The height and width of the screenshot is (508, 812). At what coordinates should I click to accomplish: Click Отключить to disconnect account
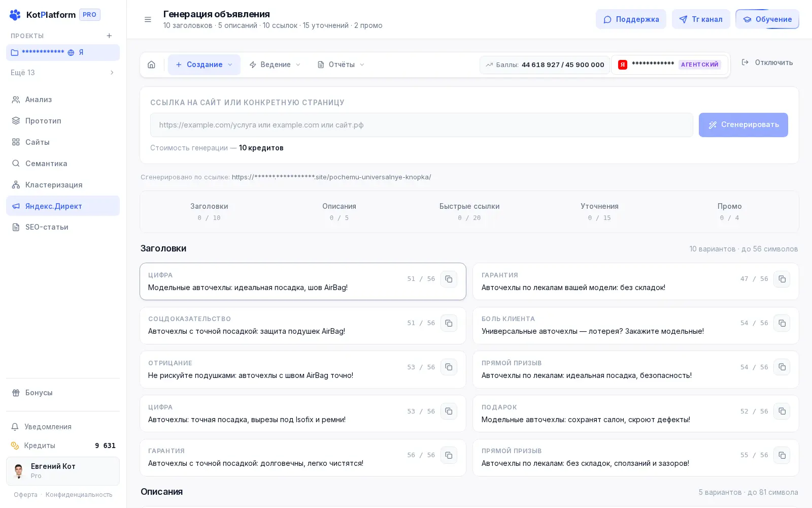pyautogui.click(x=767, y=62)
